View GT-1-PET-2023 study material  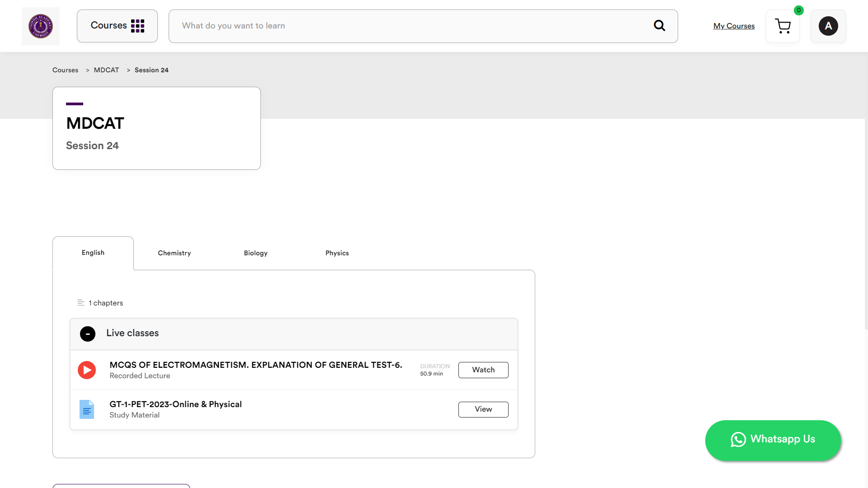[x=483, y=409]
